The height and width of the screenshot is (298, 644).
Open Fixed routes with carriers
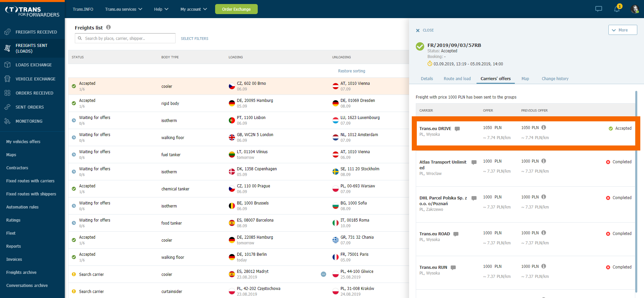click(30, 181)
